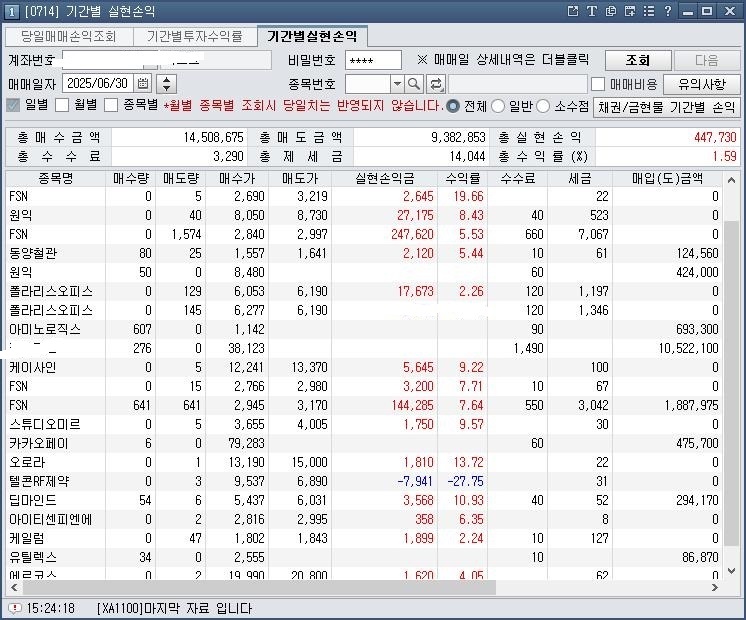746x620 pixels.
Task: Click the window number 1 icon
Action: [x=11, y=11]
